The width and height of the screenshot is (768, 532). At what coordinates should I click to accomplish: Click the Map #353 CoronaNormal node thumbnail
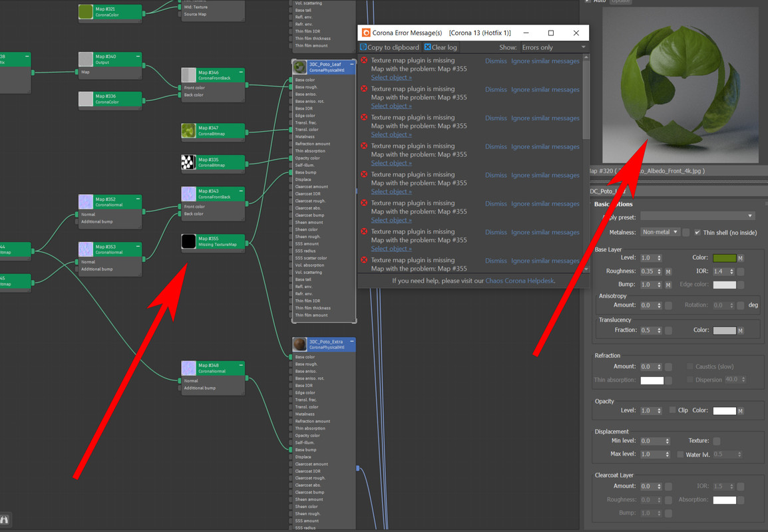[86, 249]
